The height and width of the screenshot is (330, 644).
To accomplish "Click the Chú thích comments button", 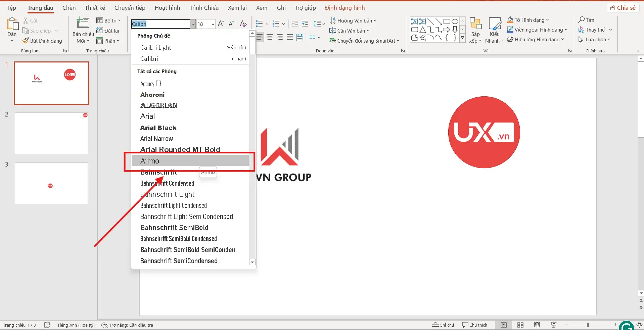I will click(x=475, y=325).
